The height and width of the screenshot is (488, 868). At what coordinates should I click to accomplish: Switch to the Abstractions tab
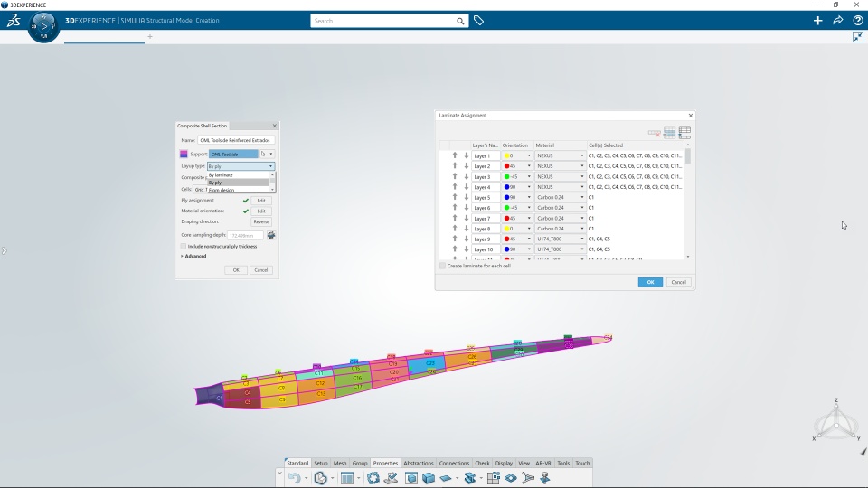[x=419, y=463]
